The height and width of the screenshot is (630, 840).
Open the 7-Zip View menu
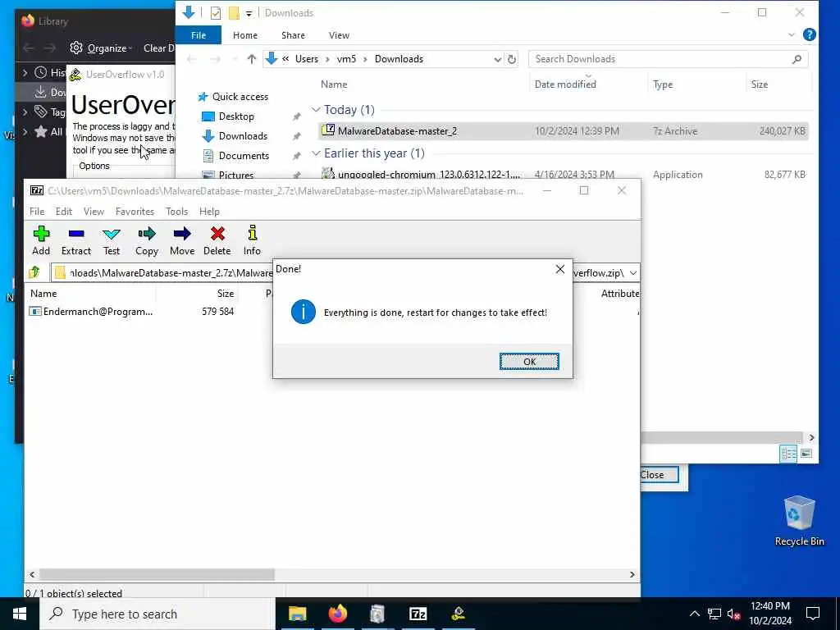[x=94, y=212]
